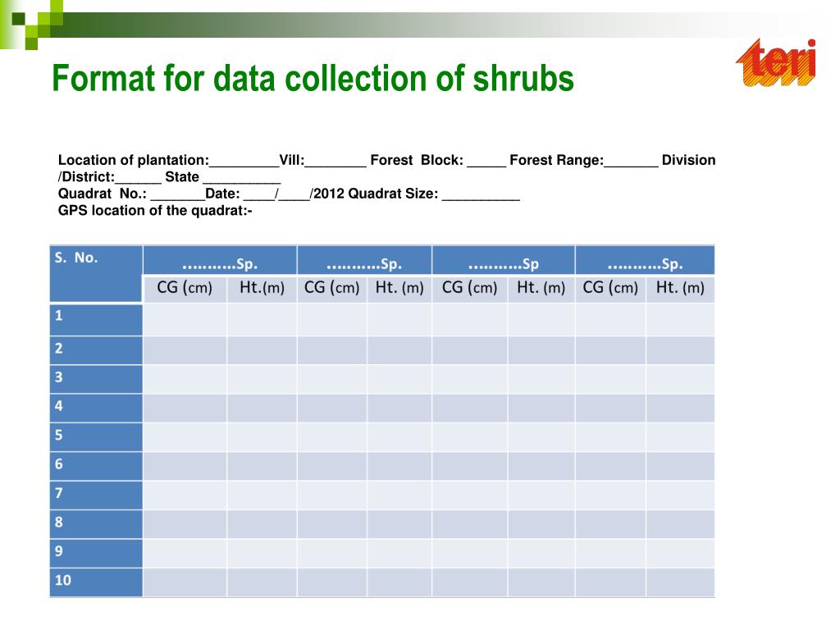The image size is (840, 630).
Task: Click the fourth species '...Sp.' column header
Action: (645, 260)
